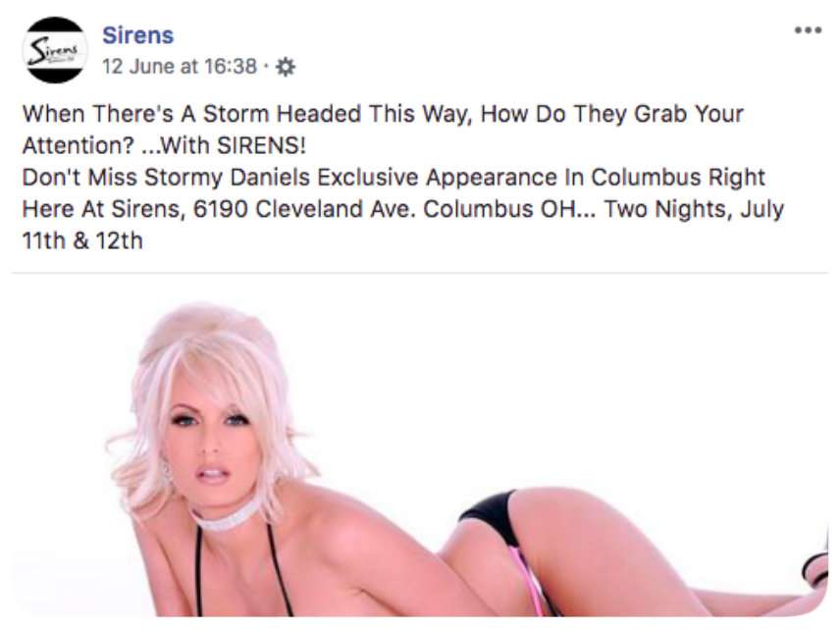Click the "6190 Cleveland Ave." address text
The height and width of the screenshot is (630, 840).
tap(304, 209)
